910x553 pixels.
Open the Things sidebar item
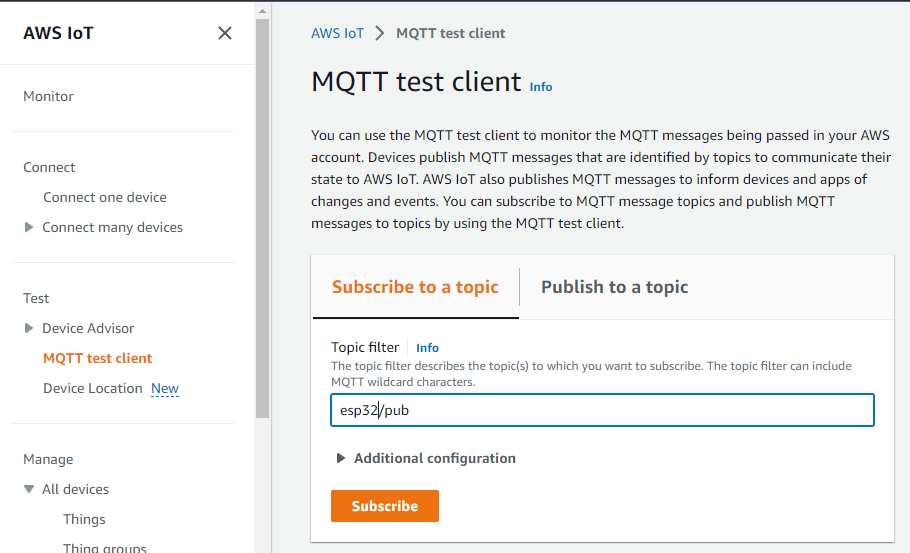click(84, 519)
